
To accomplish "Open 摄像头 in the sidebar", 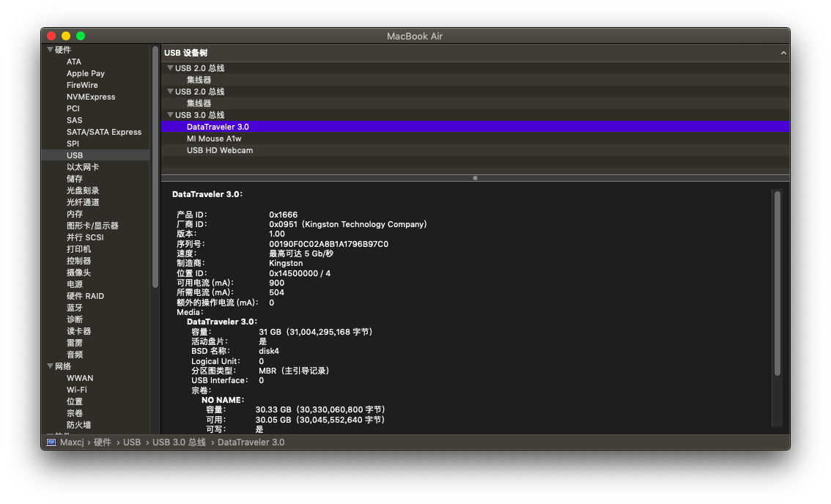I will tap(78, 273).
